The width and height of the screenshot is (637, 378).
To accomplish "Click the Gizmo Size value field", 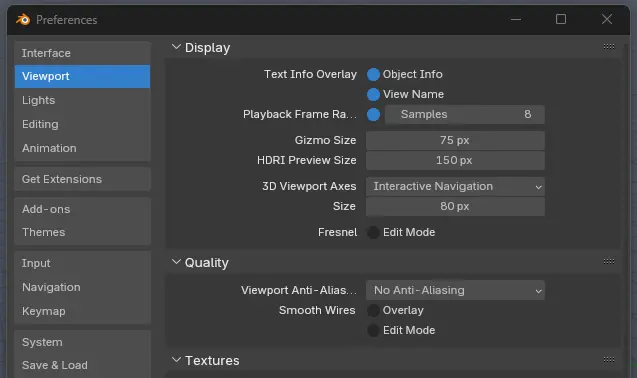I will (x=455, y=140).
